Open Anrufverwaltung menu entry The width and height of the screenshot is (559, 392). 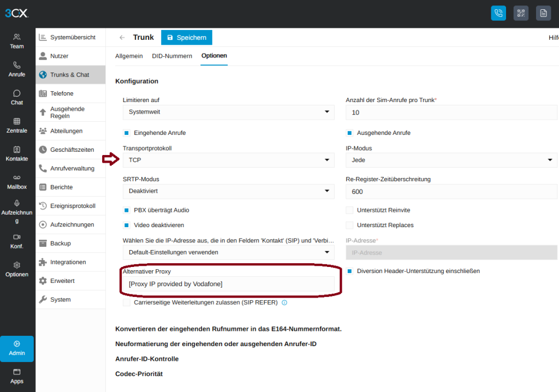tap(70, 168)
